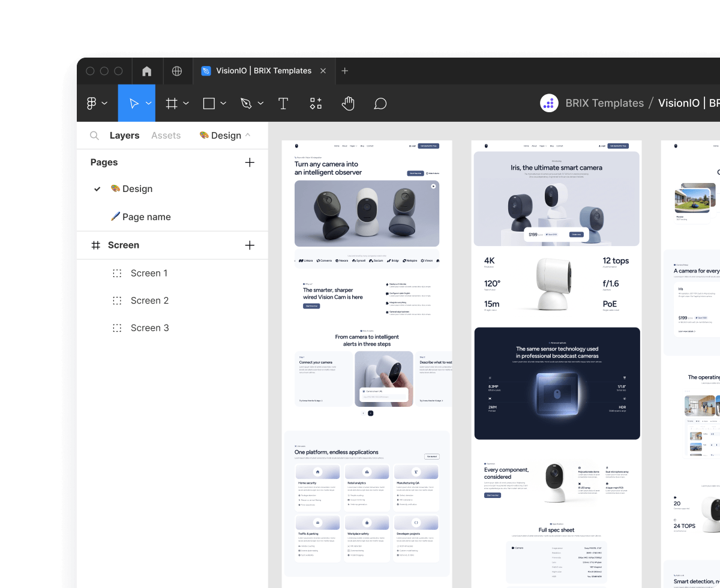Expand the main menu dropdown arrow
Image resolution: width=720 pixels, height=588 pixels.
(x=104, y=103)
